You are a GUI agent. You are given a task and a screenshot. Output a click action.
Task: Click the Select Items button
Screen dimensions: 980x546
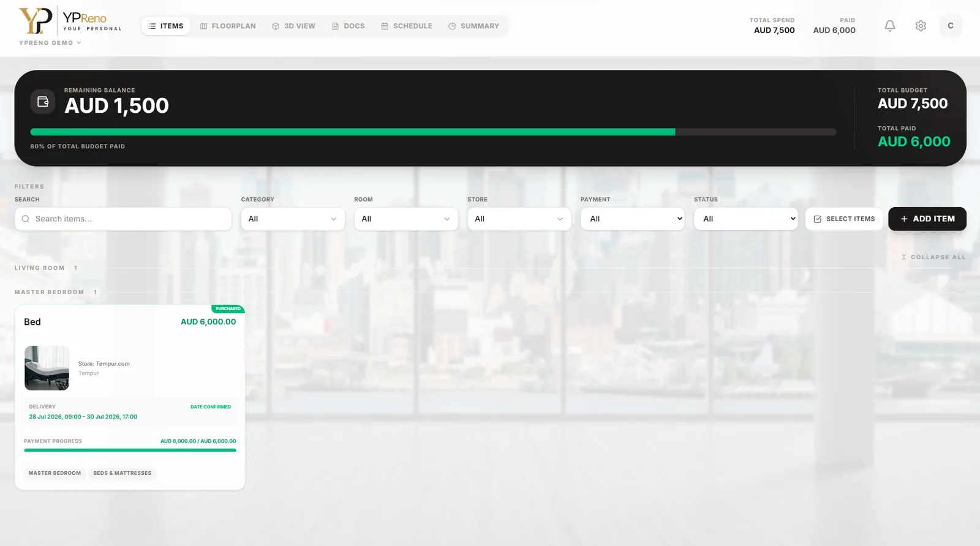pyautogui.click(x=844, y=219)
